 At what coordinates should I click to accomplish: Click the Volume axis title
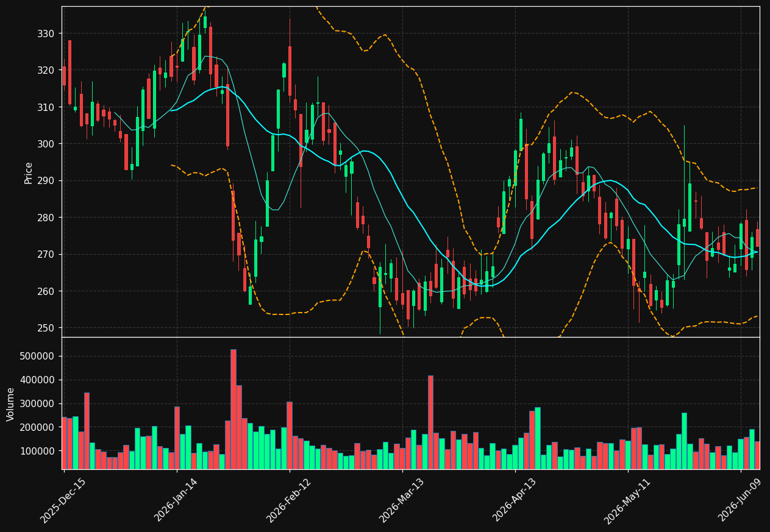[x=10, y=403]
